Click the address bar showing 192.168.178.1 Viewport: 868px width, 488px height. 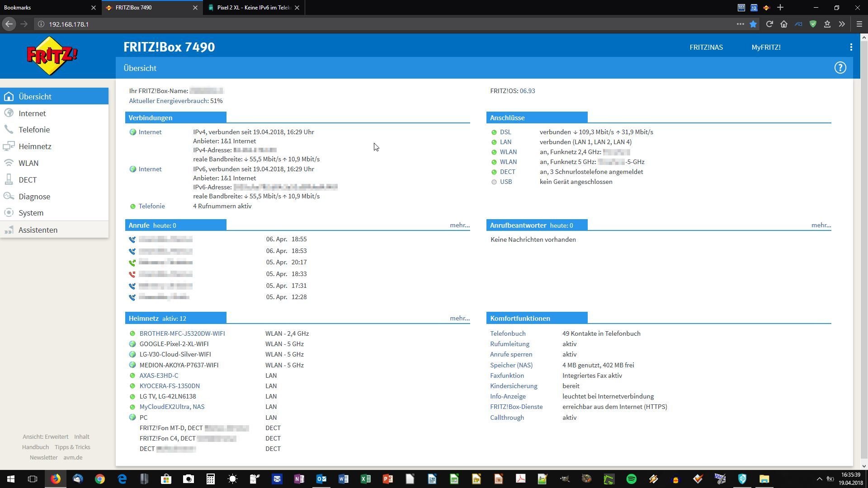click(x=384, y=24)
